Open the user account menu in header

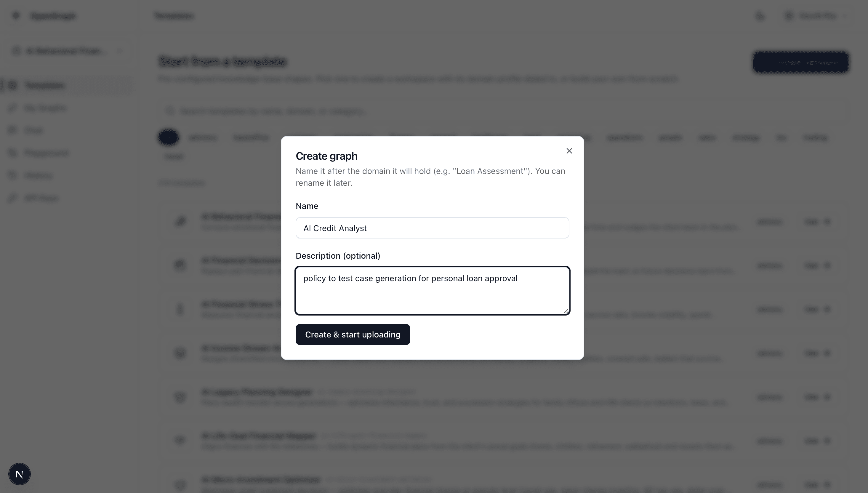coord(816,16)
